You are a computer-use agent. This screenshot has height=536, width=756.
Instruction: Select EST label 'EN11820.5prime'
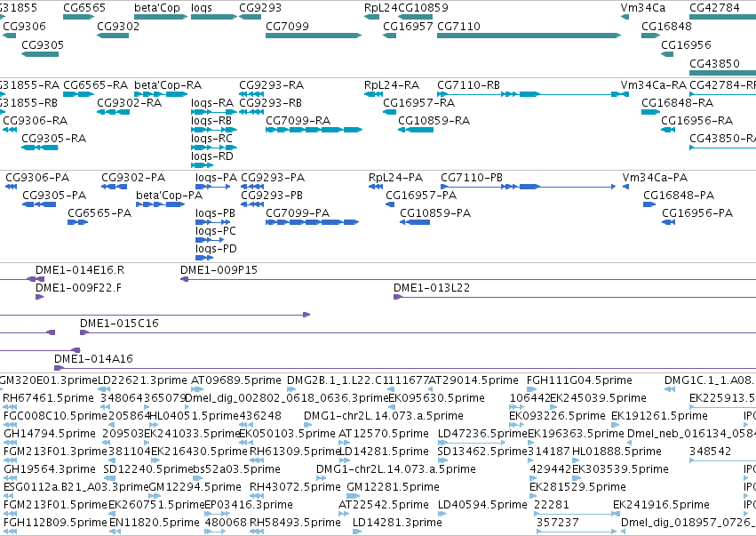[x=155, y=523]
